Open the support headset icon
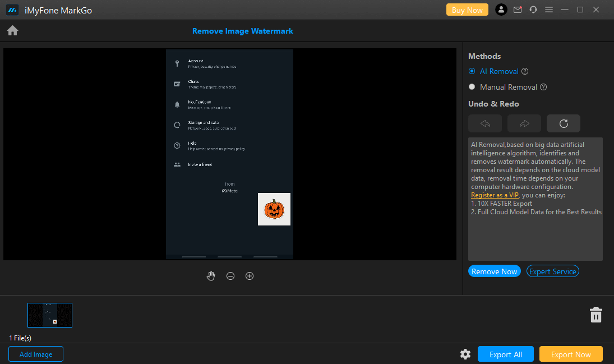The width and height of the screenshot is (614, 364). pyautogui.click(x=533, y=10)
